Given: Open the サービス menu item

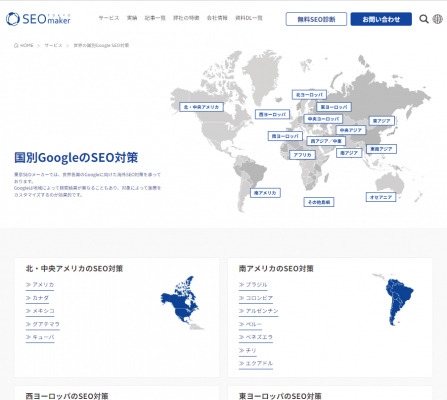Looking at the screenshot, I should [109, 18].
